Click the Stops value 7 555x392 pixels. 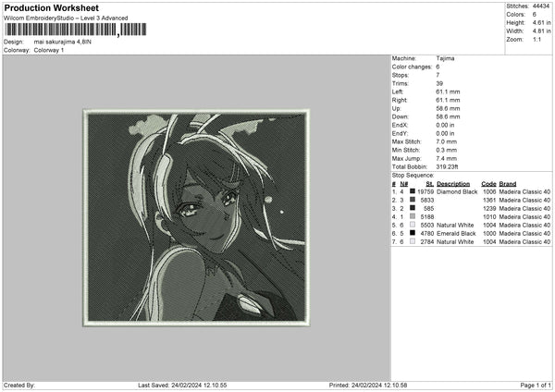pos(438,75)
